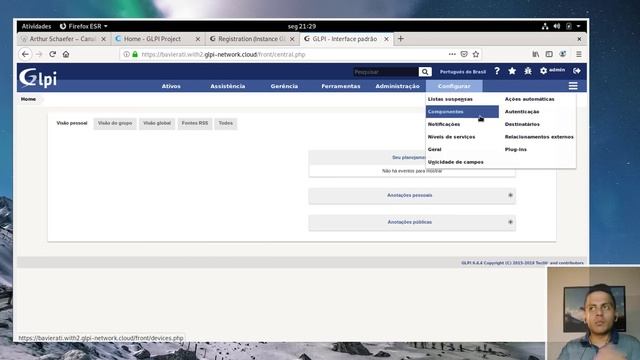Click Português do Brasil language link
The height and width of the screenshot is (360, 640).
coord(463,72)
